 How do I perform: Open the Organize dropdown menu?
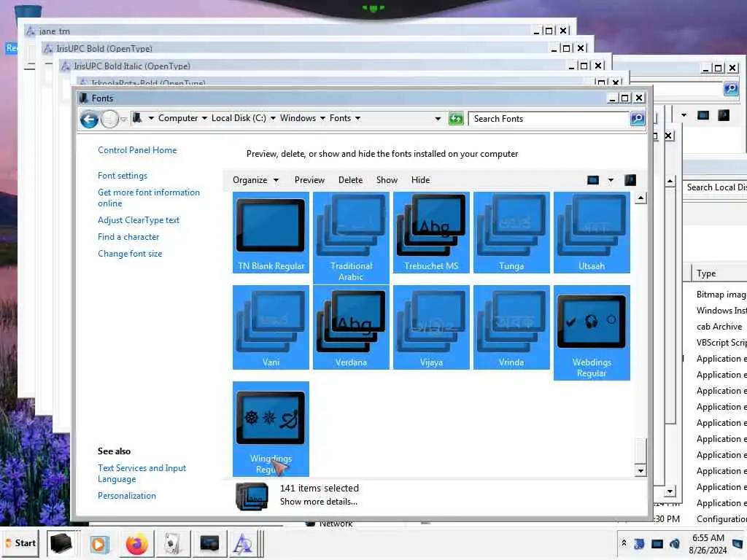coord(255,180)
